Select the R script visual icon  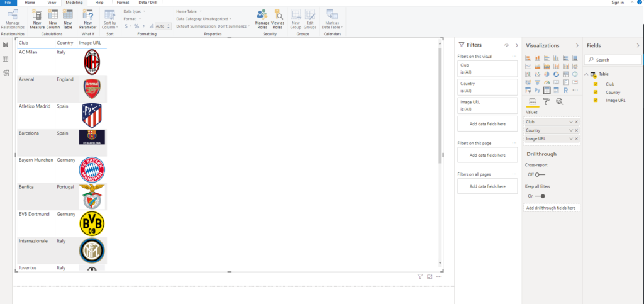tap(565, 91)
